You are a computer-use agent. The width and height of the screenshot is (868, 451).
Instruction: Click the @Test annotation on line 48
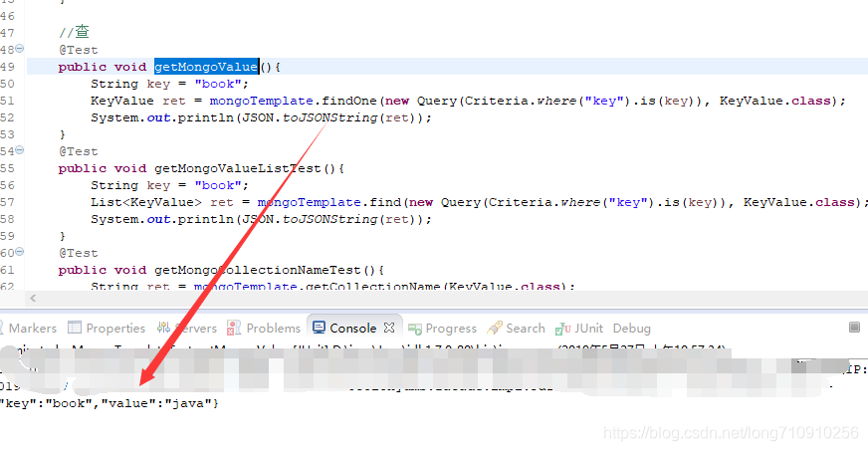click(x=78, y=50)
